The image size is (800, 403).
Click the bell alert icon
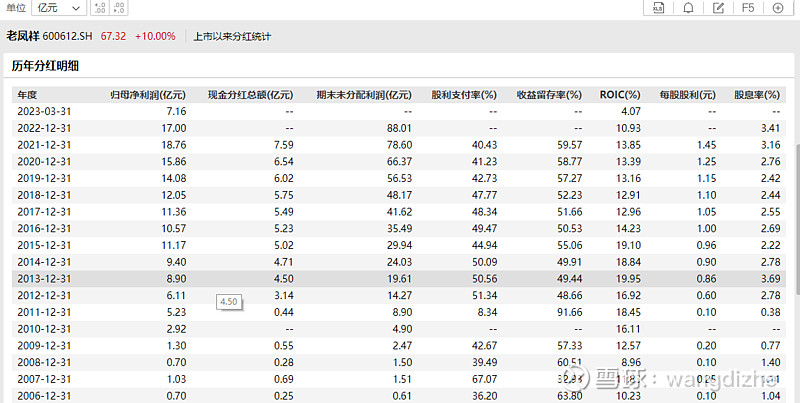[688, 8]
